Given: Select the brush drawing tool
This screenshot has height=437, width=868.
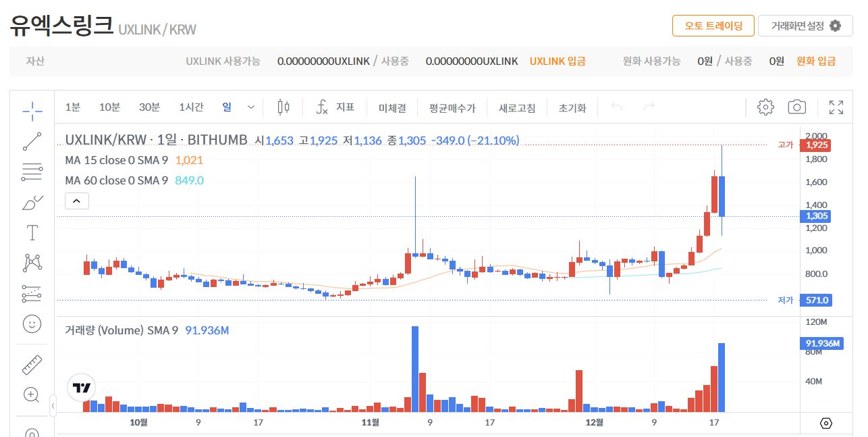Looking at the screenshot, I should point(32,203).
